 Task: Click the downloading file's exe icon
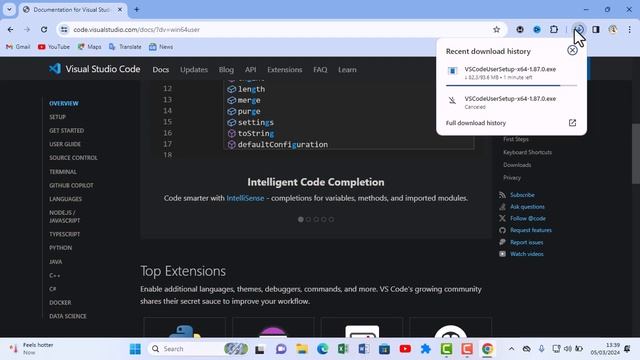click(452, 71)
